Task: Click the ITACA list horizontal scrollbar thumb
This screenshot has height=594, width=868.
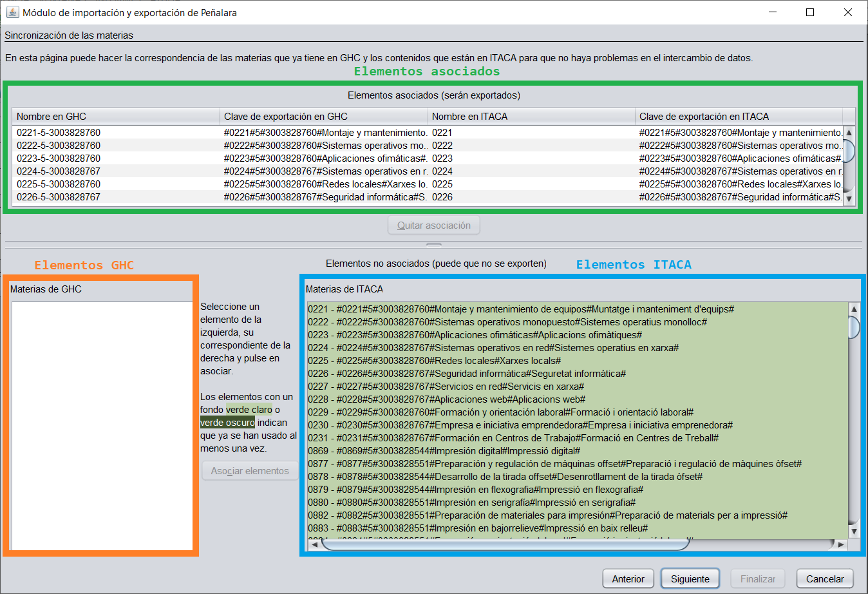Action: click(505, 544)
